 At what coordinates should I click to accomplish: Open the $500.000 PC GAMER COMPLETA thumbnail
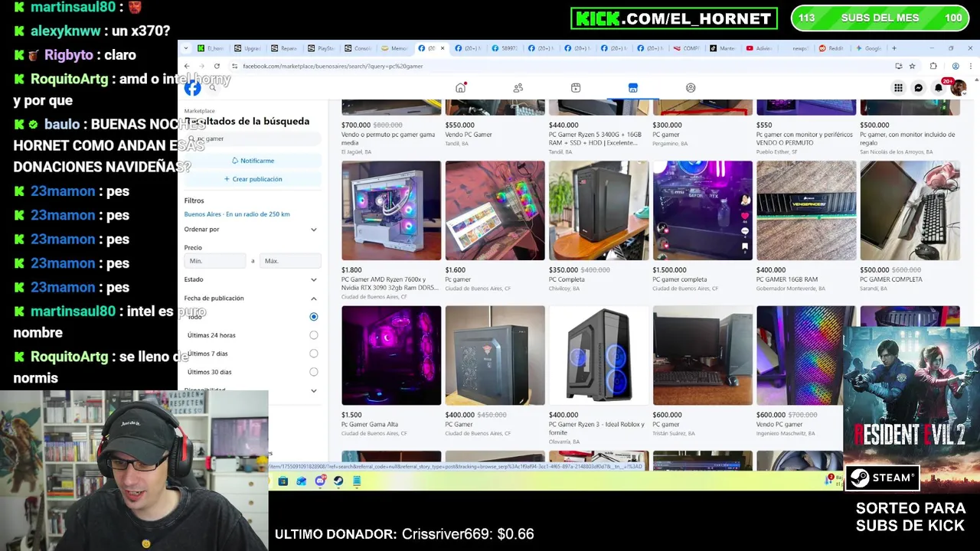click(x=910, y=210)
